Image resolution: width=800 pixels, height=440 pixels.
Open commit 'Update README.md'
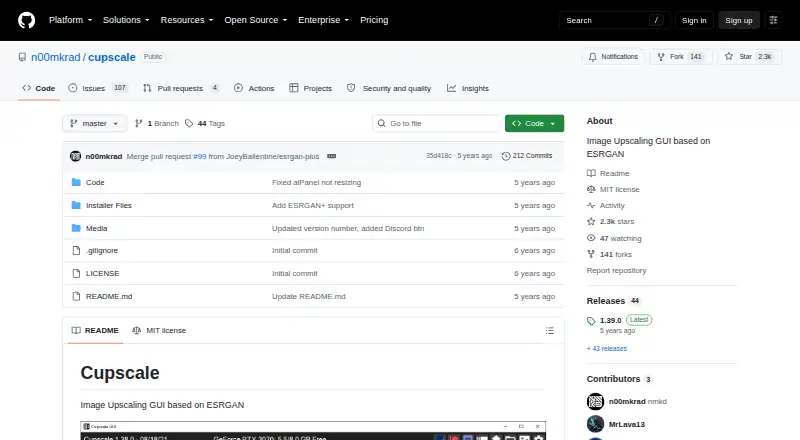pos(309,297)
